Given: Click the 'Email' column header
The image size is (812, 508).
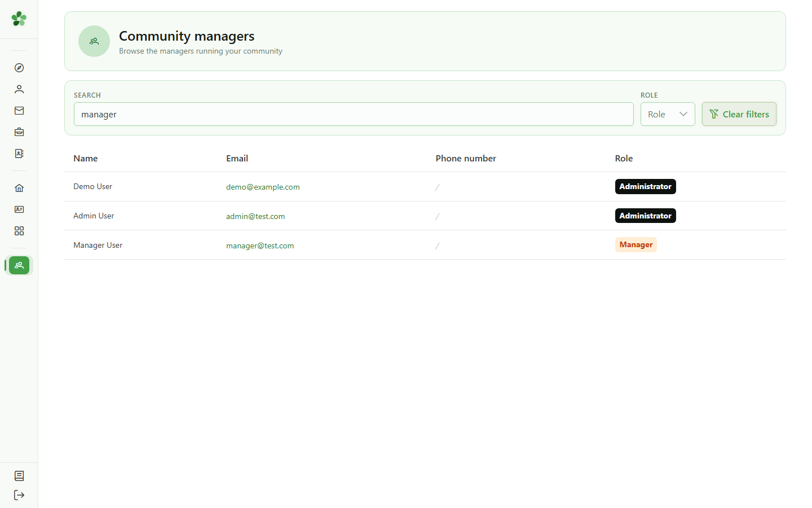Looking at the screenshot, I should [x=237, y=158].
